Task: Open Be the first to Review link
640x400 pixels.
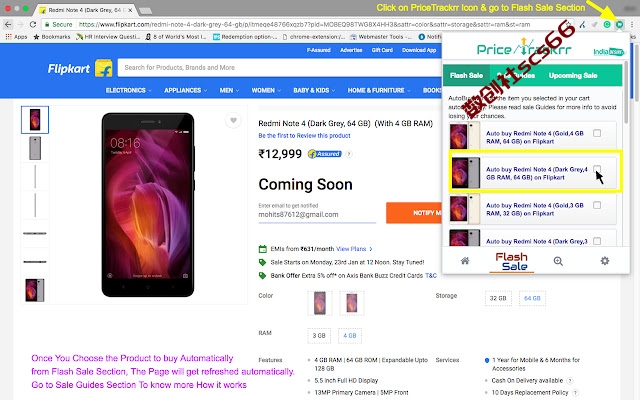Action: [304, 136]
